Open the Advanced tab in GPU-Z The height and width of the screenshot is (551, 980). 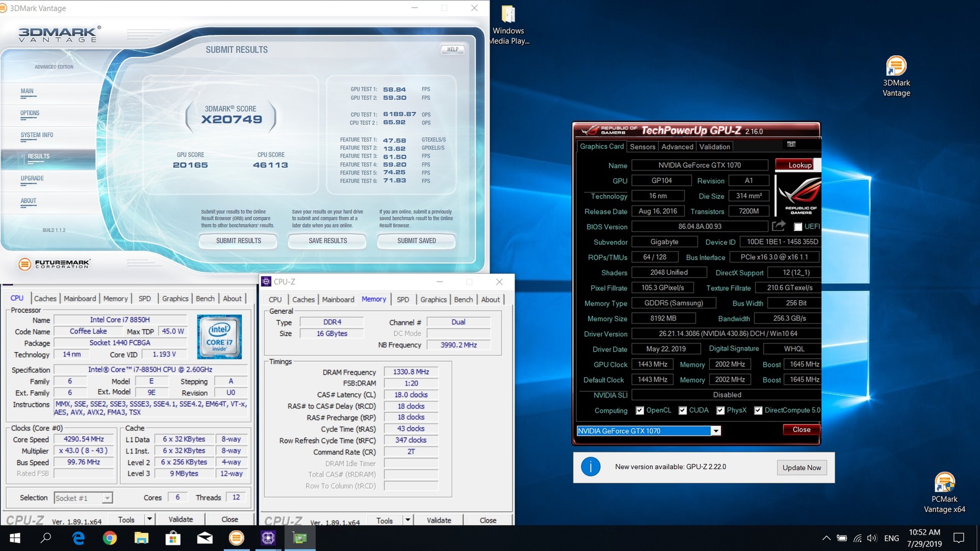(677, 146)
